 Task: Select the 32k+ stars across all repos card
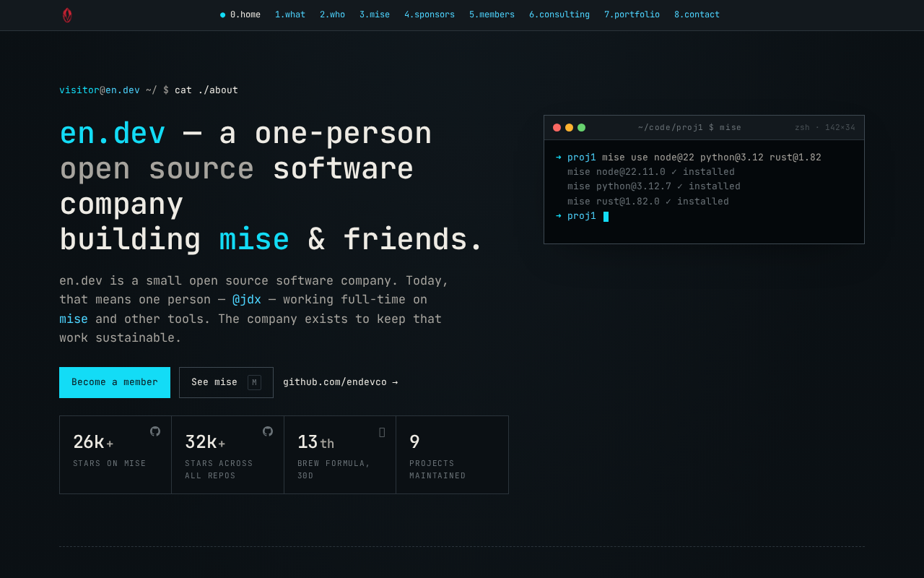pos(228,454)
